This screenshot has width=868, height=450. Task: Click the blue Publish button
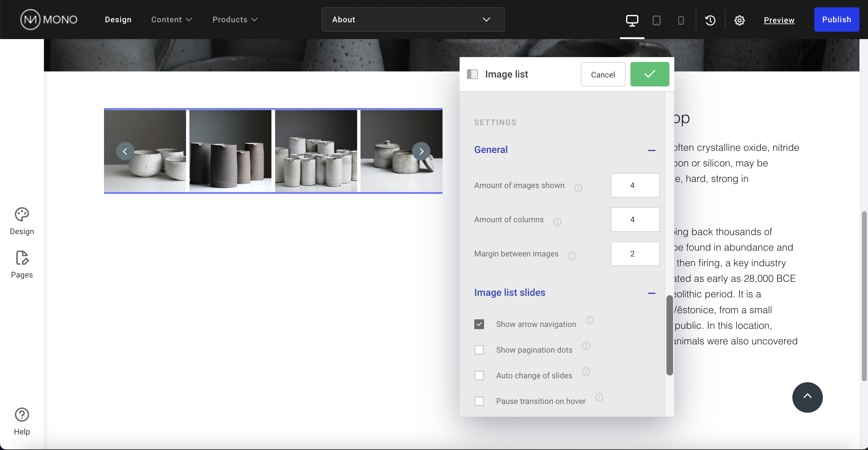point(836,20)
